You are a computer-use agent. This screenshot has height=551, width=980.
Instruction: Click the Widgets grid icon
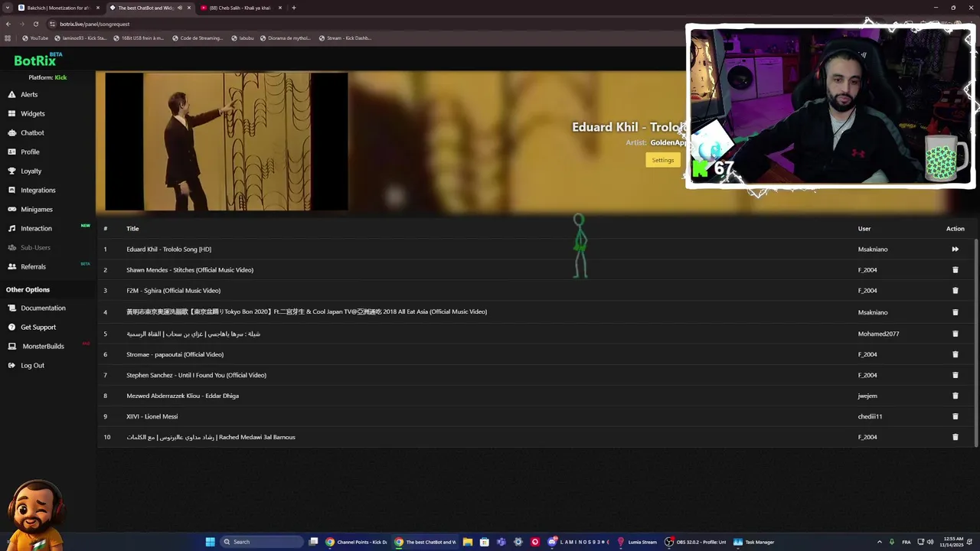[12, 113]
